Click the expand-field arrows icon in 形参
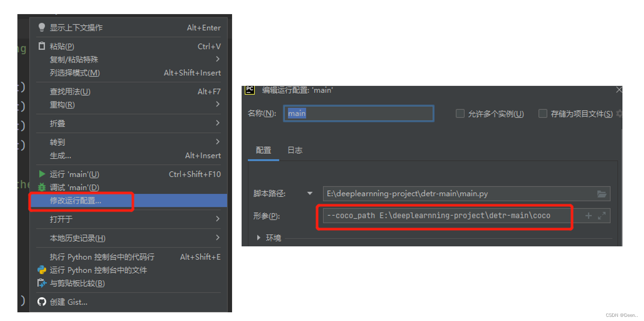Viewport: 644px width, 321px height. pyautogui.click(x=602, y=216)
